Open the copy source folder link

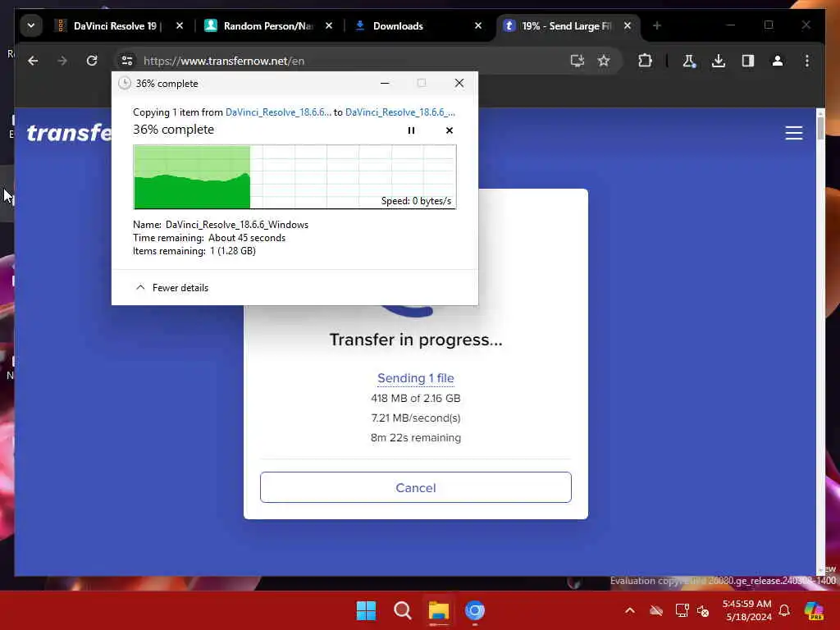coord(278,112)
